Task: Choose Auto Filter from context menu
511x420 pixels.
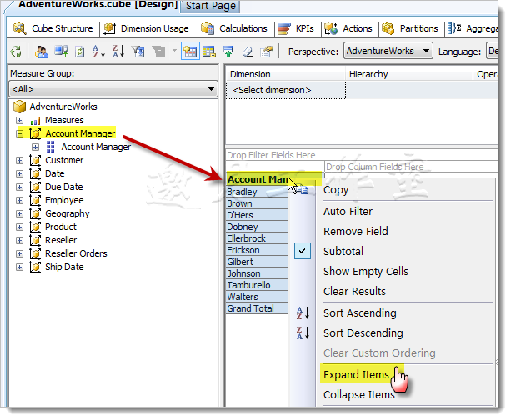Action: pos(348,211)
